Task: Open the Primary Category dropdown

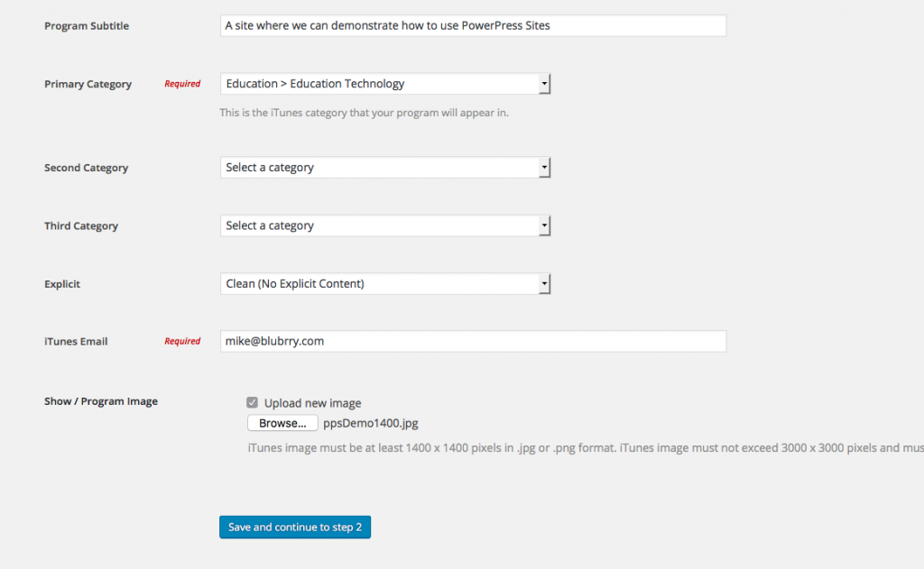Action: 385,84
